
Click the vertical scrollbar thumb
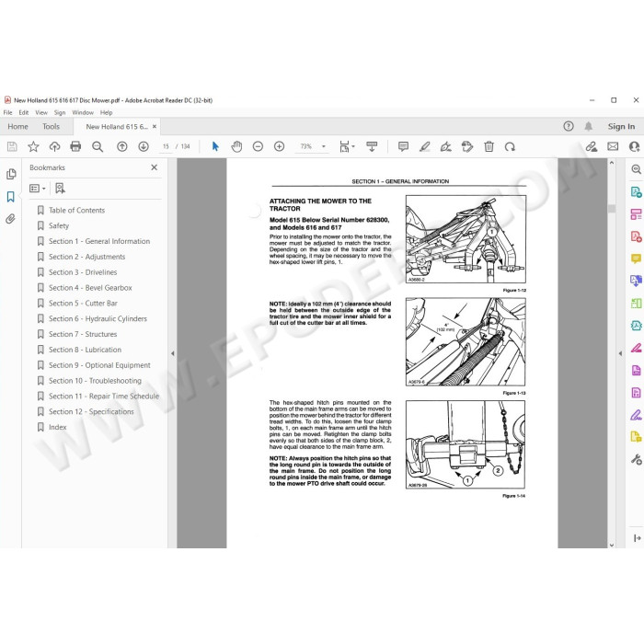tap(612, 208)
